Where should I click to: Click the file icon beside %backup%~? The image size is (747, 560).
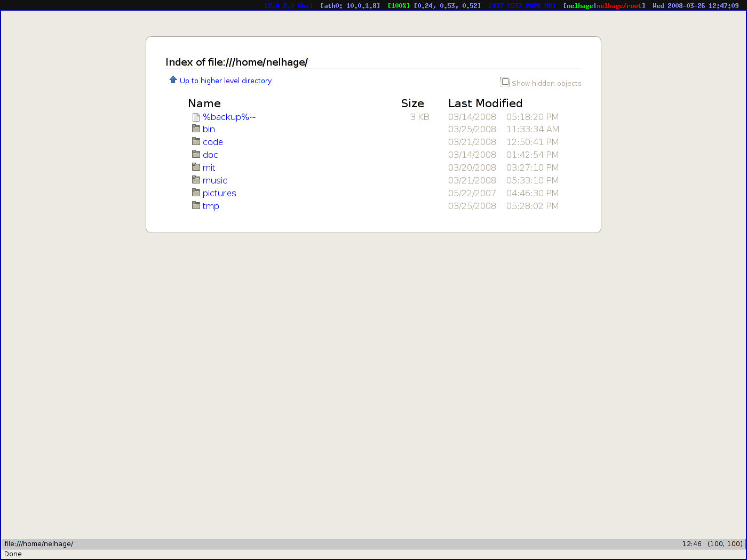coord(196,117)
